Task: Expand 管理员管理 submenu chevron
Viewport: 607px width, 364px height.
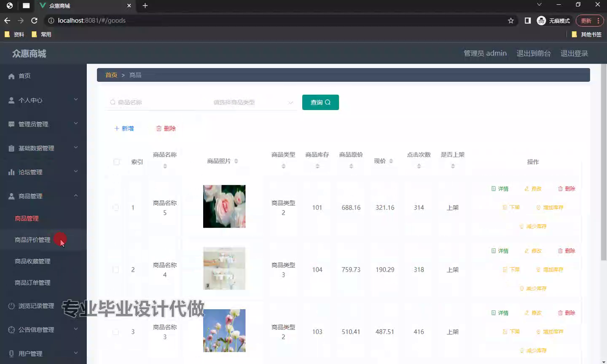Action: click(x=76, y=123)
